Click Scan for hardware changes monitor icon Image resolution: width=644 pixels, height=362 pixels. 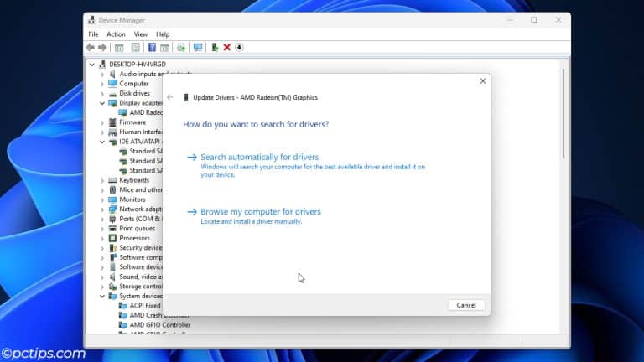click(x=198, y=48)
